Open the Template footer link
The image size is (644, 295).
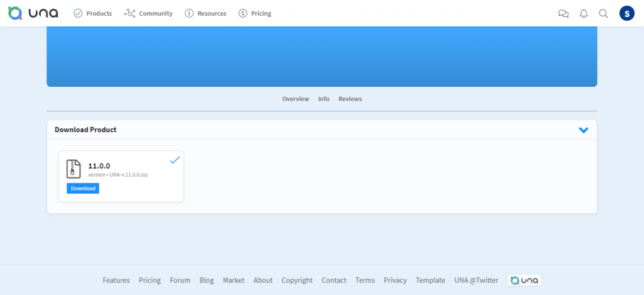(x=430, y=280)
